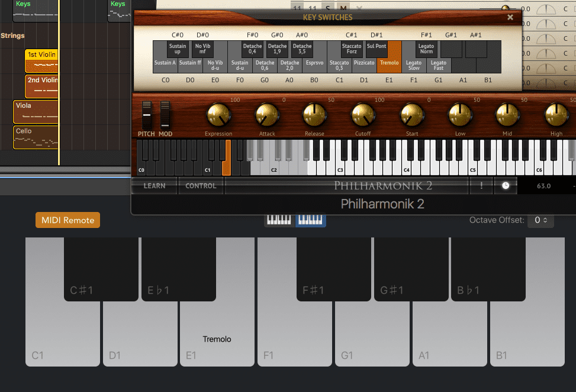Select the Sustain up key switch
576x392 pixels.
178,49
